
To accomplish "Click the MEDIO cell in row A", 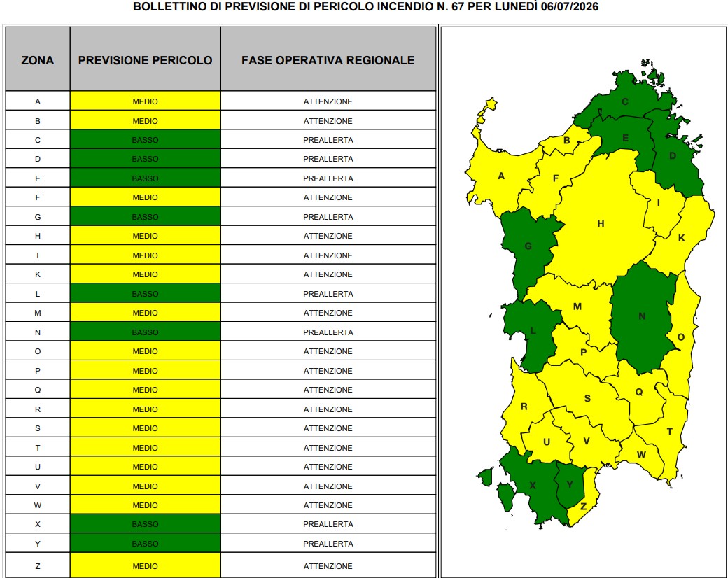I will coord(146,101).
